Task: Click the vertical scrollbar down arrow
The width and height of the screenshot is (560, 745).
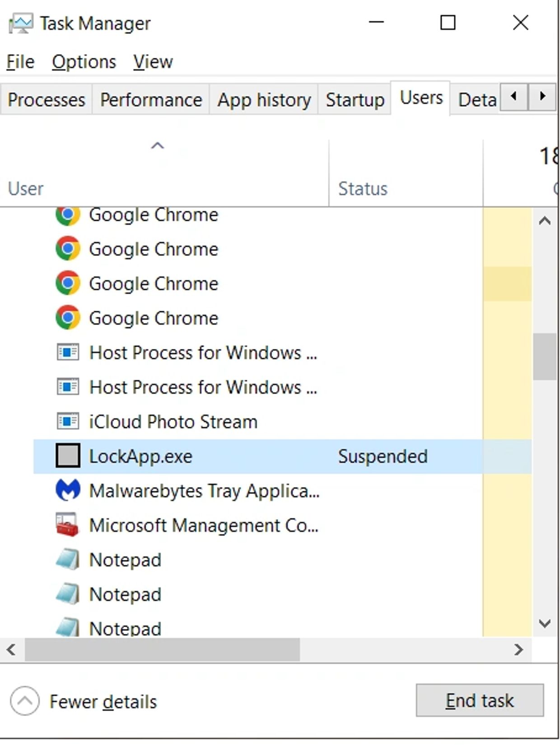Action: tap(545, 624)
